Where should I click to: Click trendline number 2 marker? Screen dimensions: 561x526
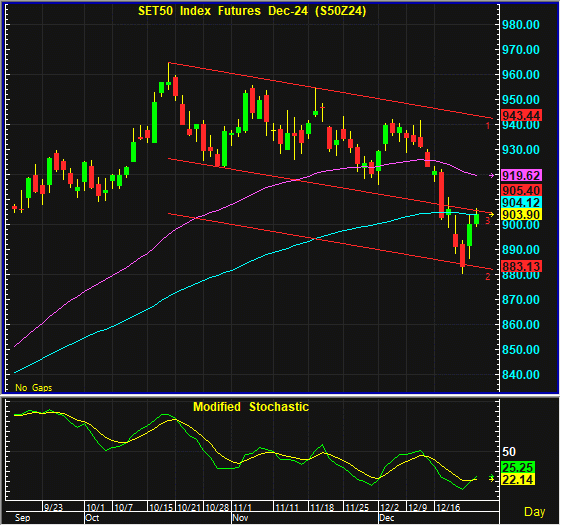pos(488,276)
